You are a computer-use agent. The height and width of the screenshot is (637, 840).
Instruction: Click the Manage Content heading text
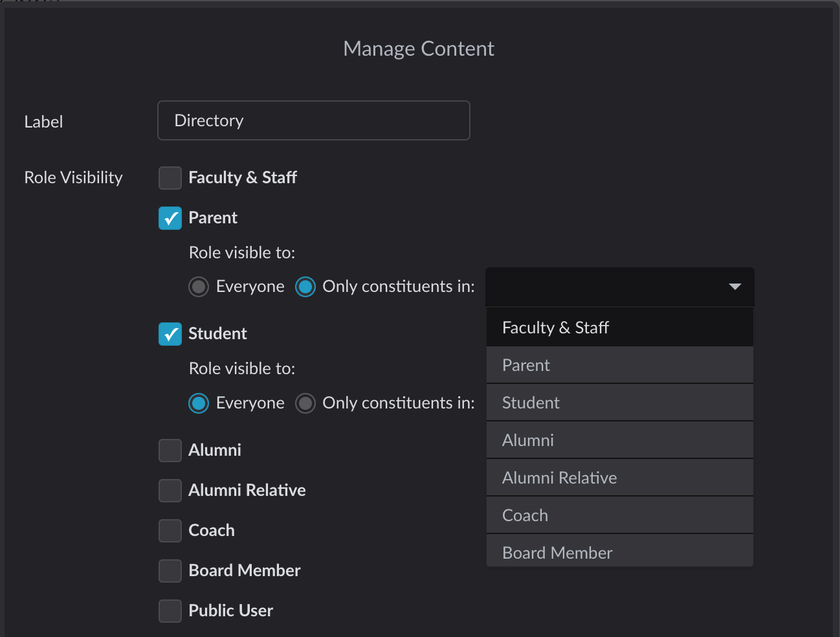coord(419,49)
